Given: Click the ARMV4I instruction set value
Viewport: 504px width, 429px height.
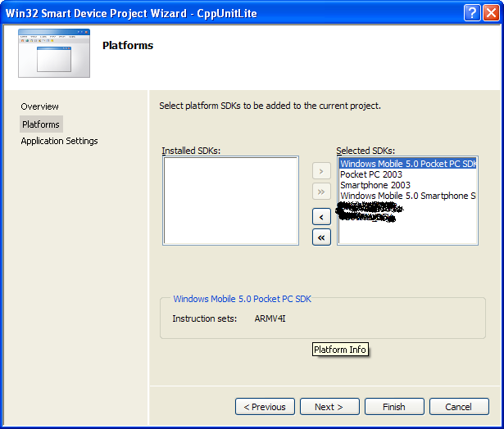Looking at the screenshot, I should (x=270, y=318).
